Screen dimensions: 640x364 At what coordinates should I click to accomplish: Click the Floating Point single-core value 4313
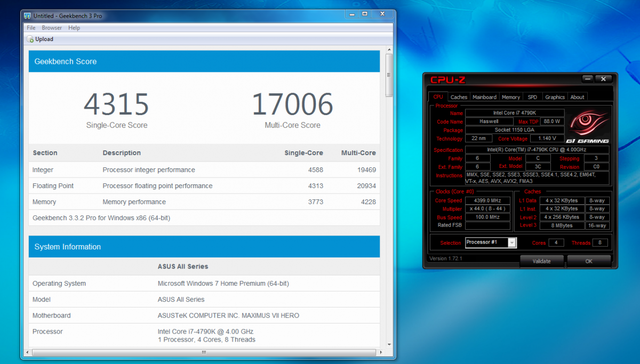click(315, 186)
